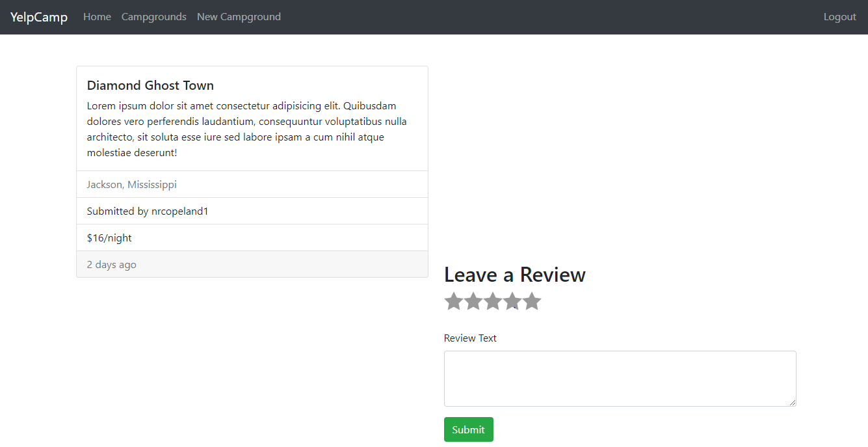
Task: Select Home in the navigation bar
Action: click(x=97, y=17)
